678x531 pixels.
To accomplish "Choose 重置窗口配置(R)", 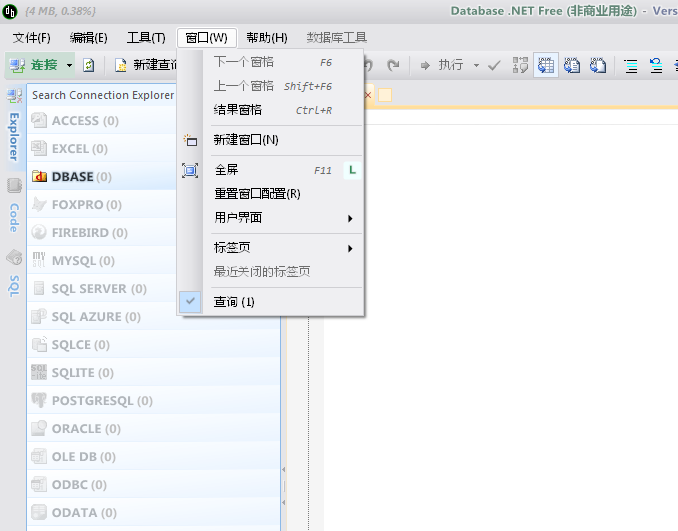I will (x=272, y=194).
